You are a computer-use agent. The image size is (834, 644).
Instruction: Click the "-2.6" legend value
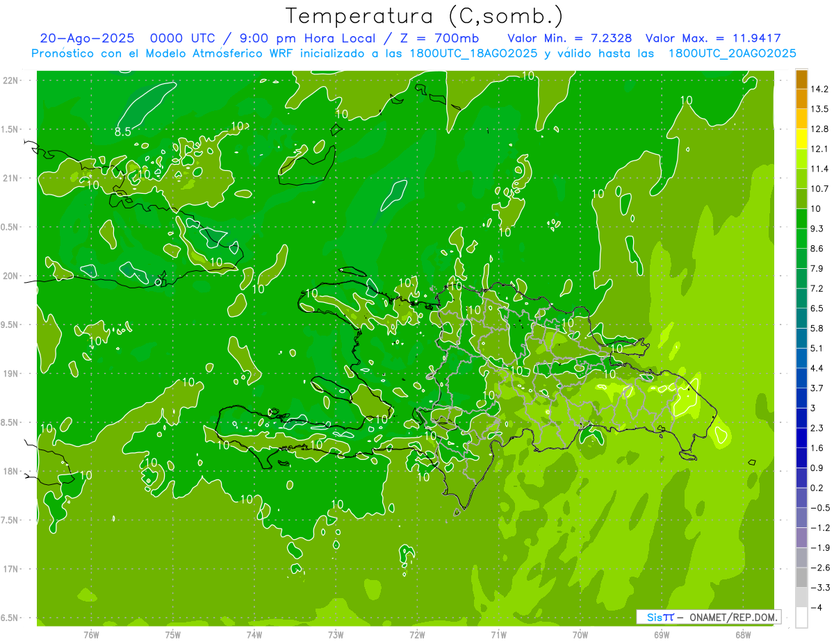pyautogui.click(x=820, y=568)
